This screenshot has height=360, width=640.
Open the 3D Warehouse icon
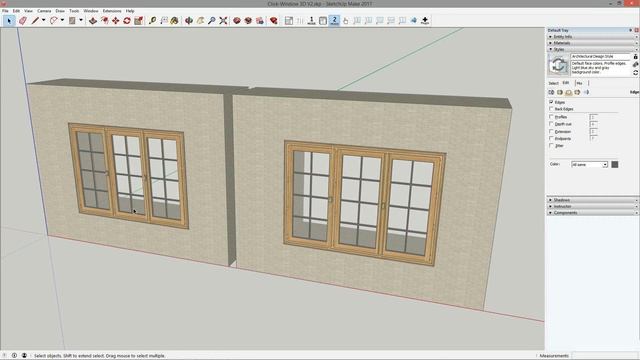click(237, 20)
